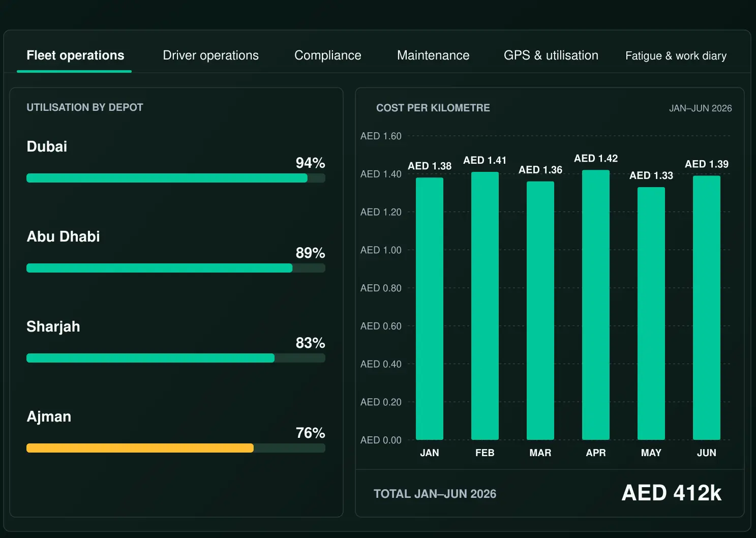Switch to the Fleet operations tab
Viewport: 756px width, 538px height.
pos(75,55)
